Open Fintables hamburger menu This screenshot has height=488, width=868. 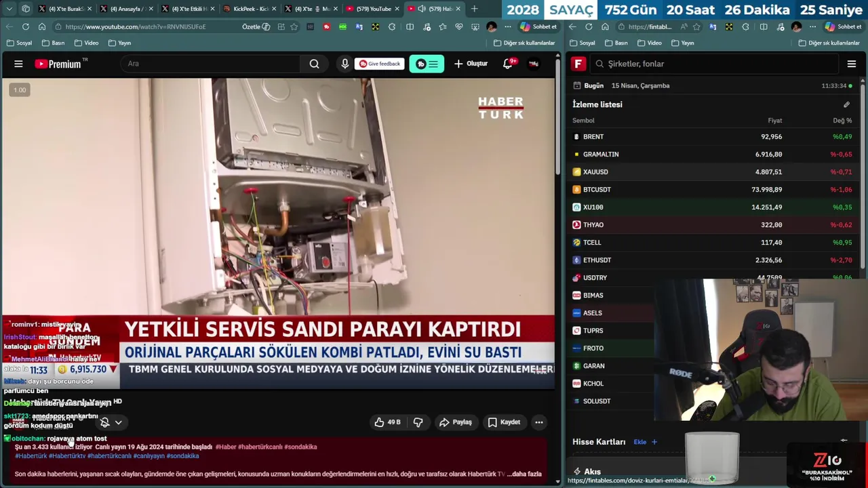pos(852,64)
